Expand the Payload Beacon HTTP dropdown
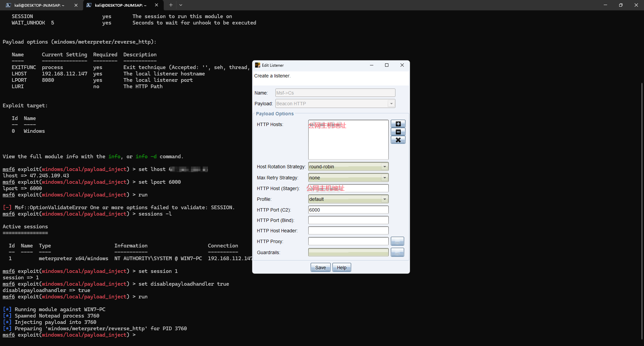This screenshot has height=346, width=644. [391, 104]
